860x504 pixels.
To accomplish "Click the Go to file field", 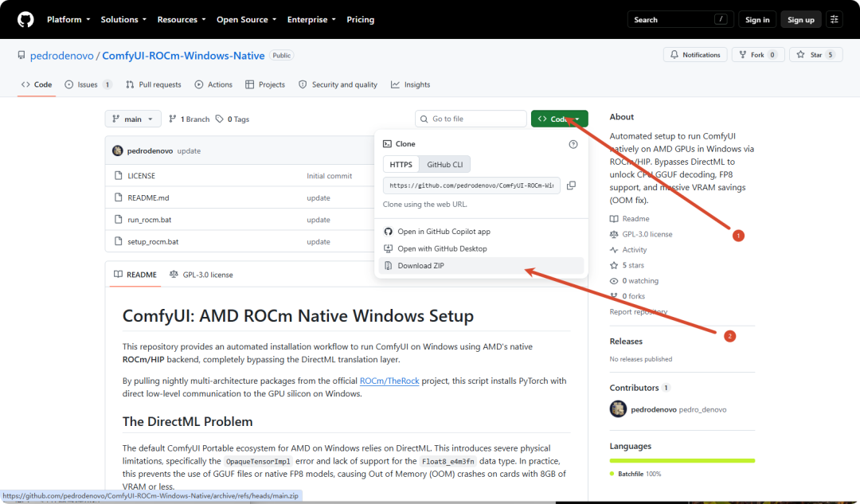I will pos(471,119).
